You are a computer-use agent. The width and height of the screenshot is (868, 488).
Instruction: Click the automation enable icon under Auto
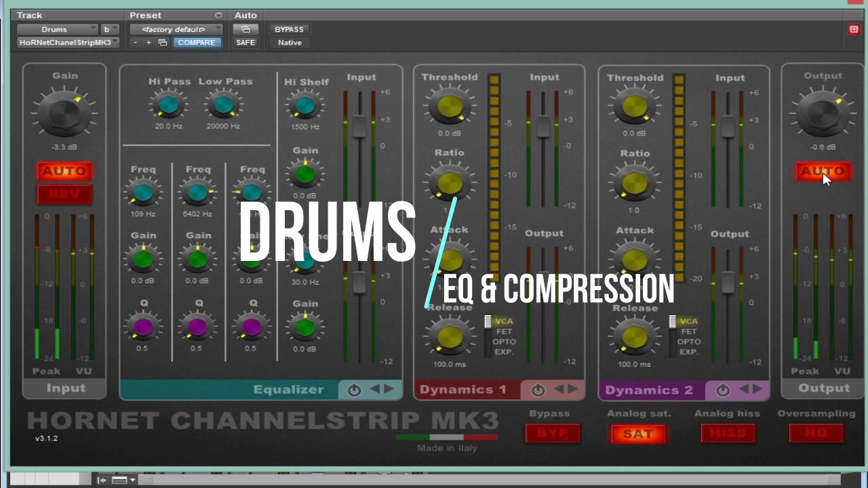(x=245, y=29)
